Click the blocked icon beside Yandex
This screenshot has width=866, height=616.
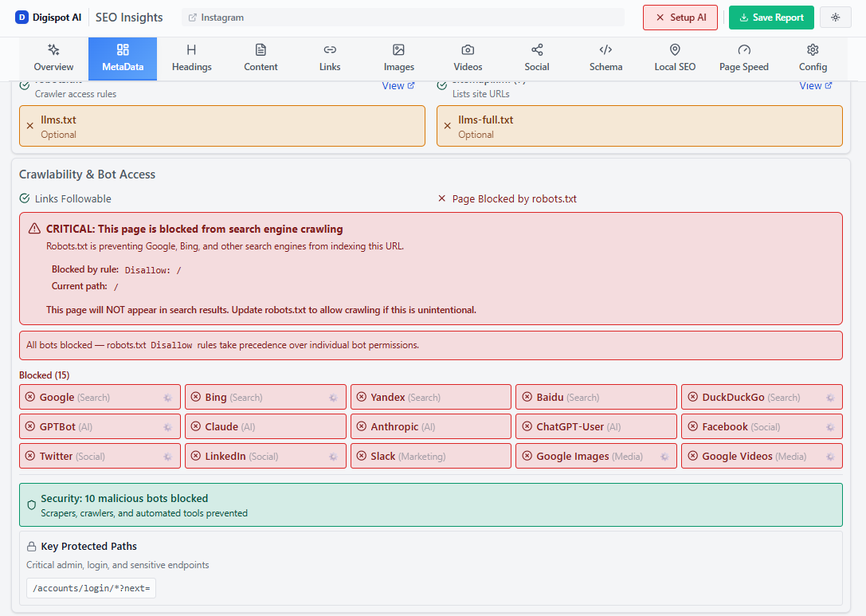(362, 397)
